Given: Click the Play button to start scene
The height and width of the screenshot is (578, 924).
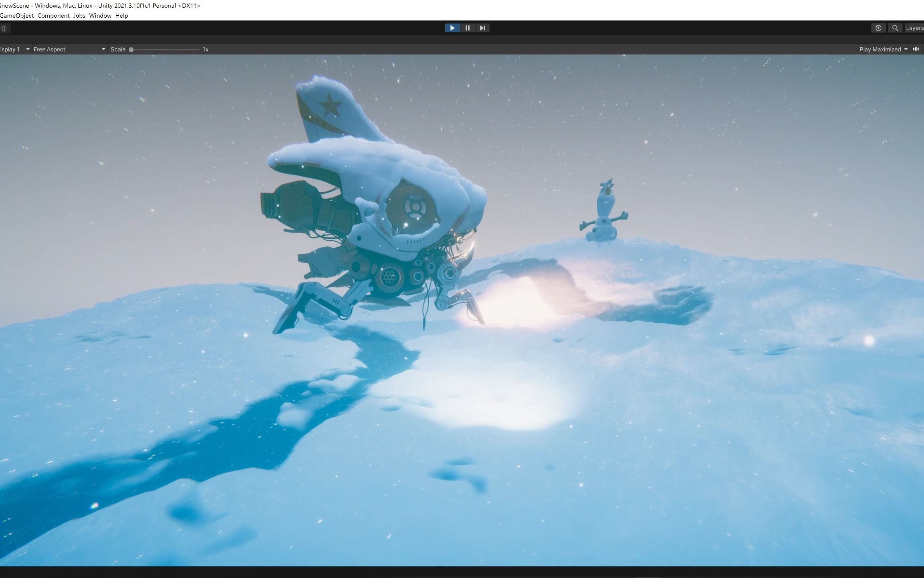Looking at the screenshot, I should pyautogui.click(x=452, y=28).
